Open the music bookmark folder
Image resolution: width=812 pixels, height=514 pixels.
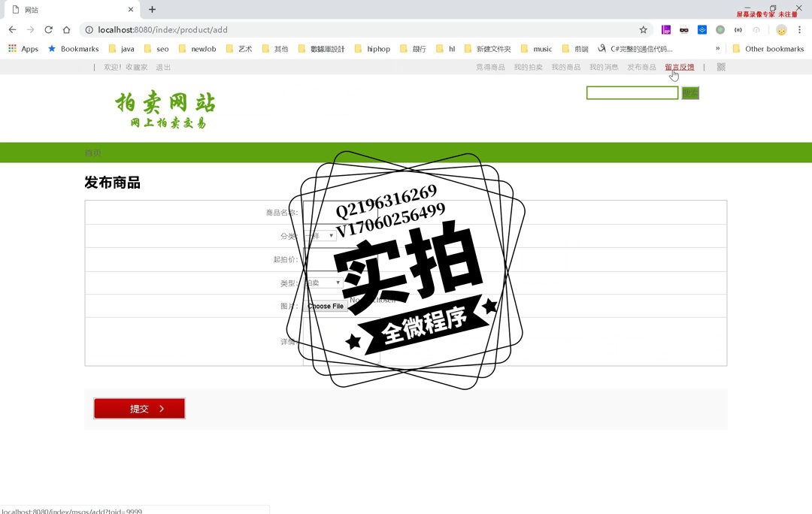point(537,49)
